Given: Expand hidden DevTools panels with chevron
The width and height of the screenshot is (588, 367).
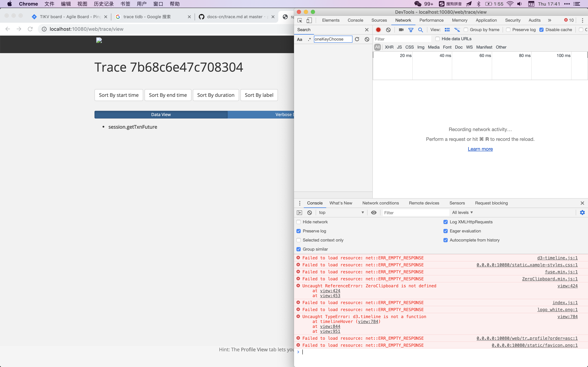Looking at the screenshot, I should pyautogui.click(x=550, y=20).
